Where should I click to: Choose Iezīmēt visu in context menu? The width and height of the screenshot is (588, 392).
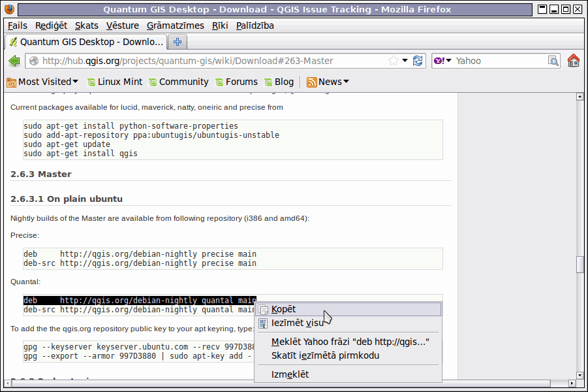point(348,323)
